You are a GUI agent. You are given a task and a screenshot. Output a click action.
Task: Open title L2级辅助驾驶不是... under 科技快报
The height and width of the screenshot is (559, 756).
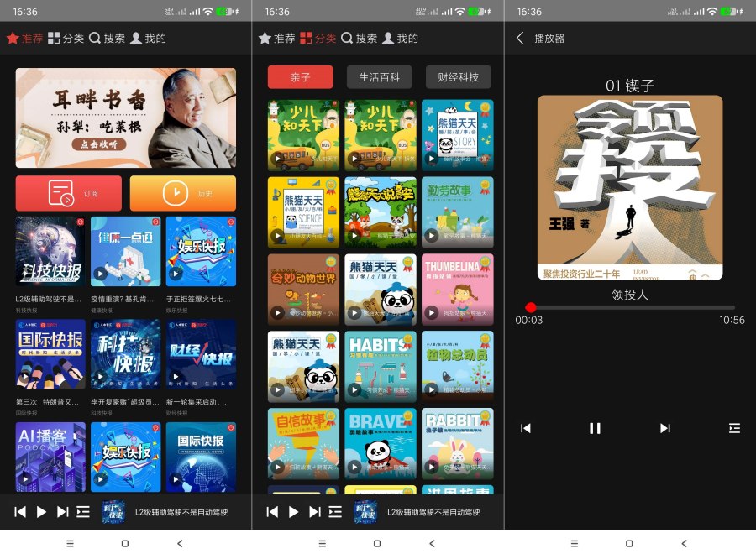click(48, 300)
